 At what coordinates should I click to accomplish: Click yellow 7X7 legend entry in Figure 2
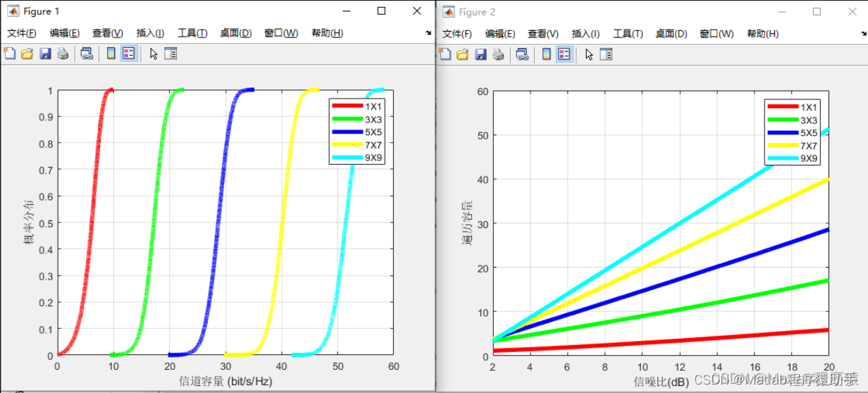[x=793, y=146]
